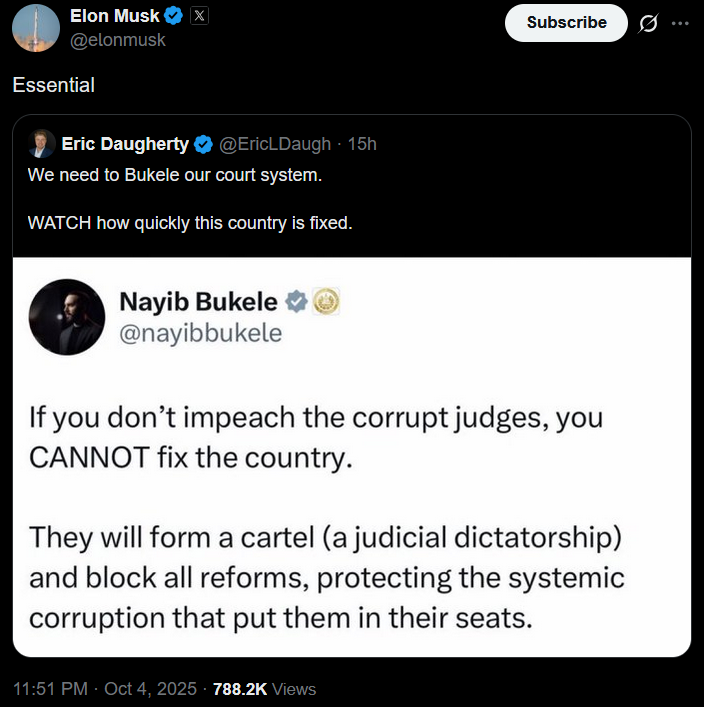This screenshot has height=707, width=704.
Task: Click the grey verified badge next to Nayib Bukele
Action: click(297, 300)
